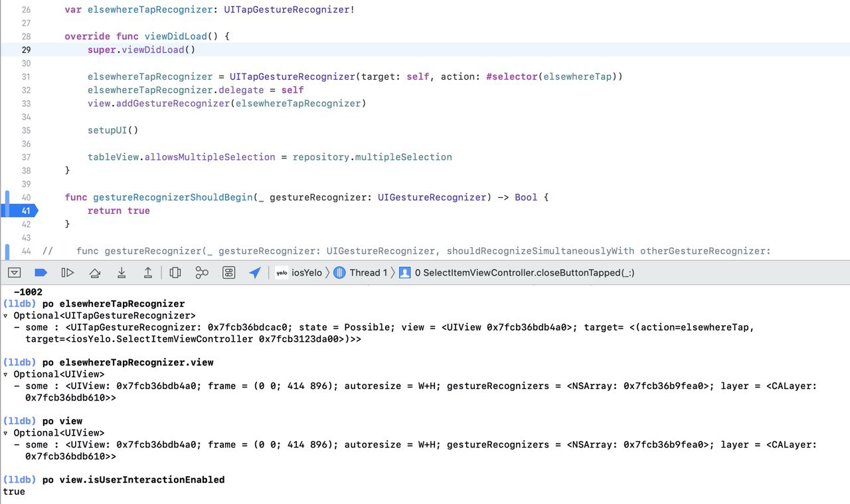Click 'viewDidLoad' in the override func line
850x504 pixels.
tap(176, 37)
